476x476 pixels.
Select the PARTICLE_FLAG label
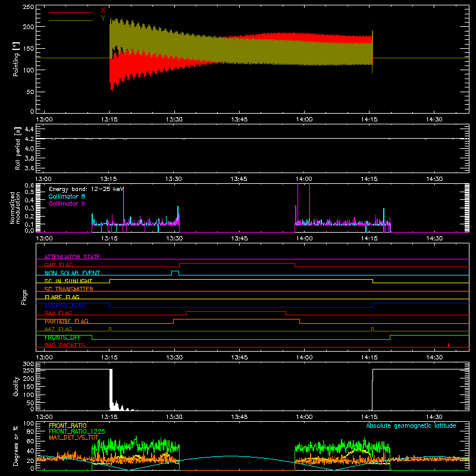tap(67, 321)
